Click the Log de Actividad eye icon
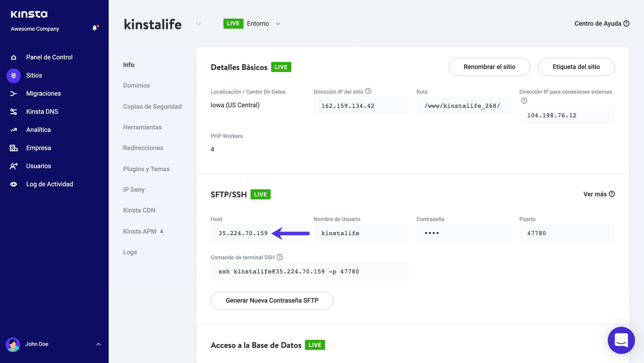 pyautogui.click(x=14, y=184)
